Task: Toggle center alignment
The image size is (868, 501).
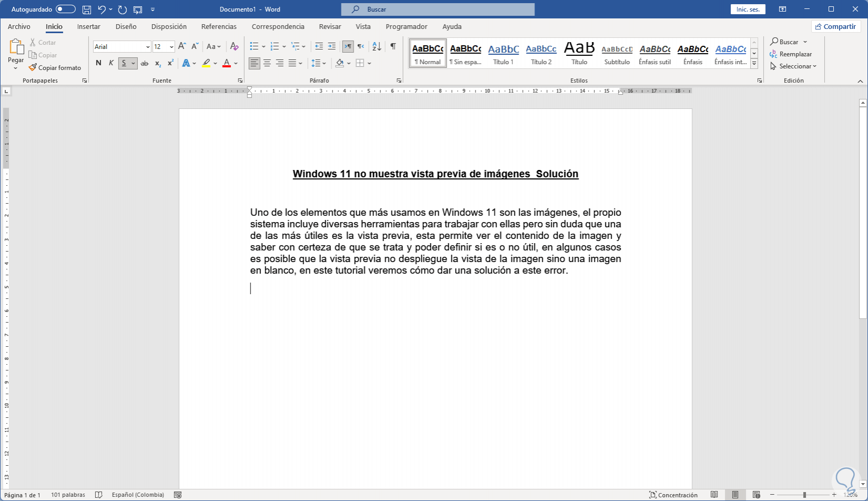Action: pyautogui.click(x=267, y=63)
